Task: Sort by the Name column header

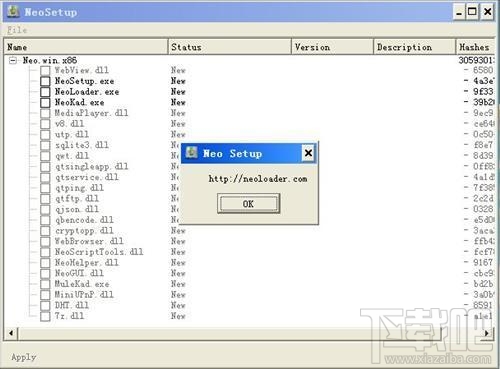Action: 86,47
